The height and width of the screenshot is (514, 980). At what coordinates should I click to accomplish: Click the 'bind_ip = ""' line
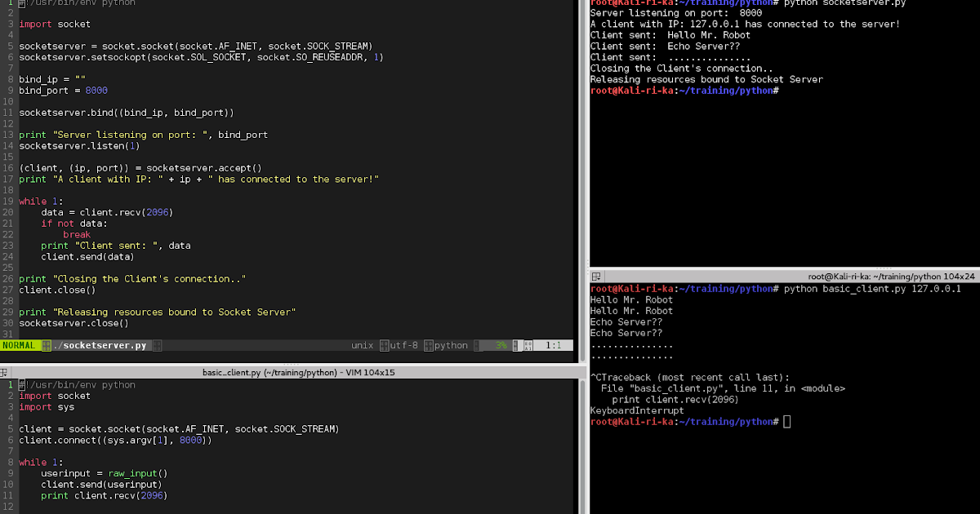52,79
